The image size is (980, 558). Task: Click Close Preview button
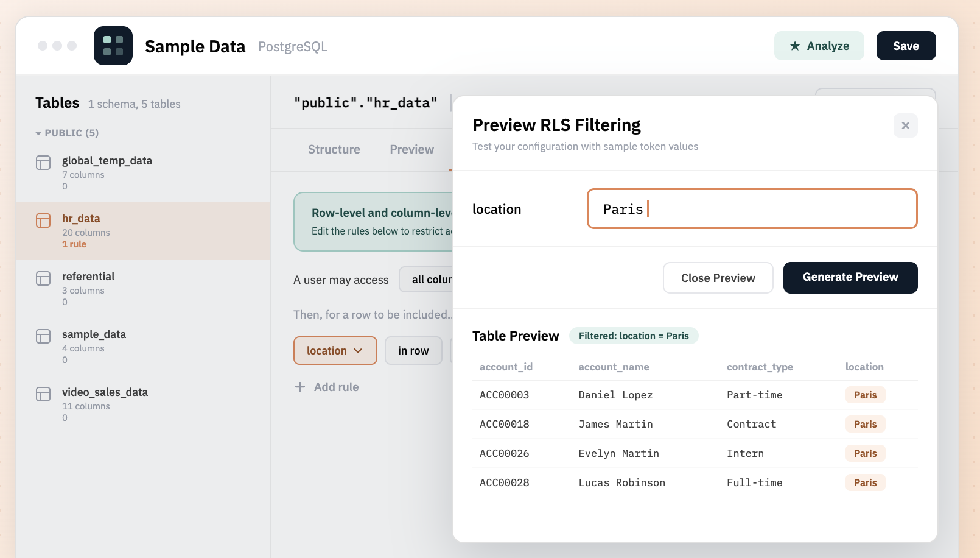(x=718, y=278)
